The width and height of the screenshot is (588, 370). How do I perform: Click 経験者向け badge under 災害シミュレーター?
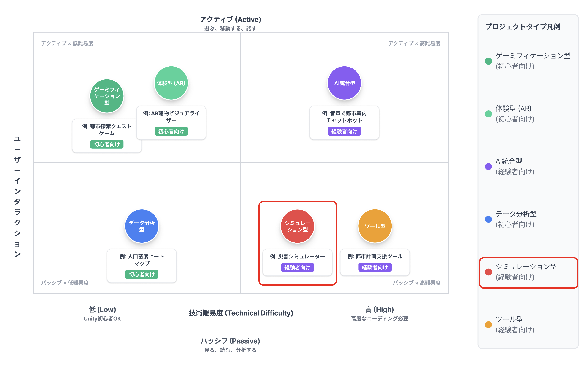coord(297,267)
